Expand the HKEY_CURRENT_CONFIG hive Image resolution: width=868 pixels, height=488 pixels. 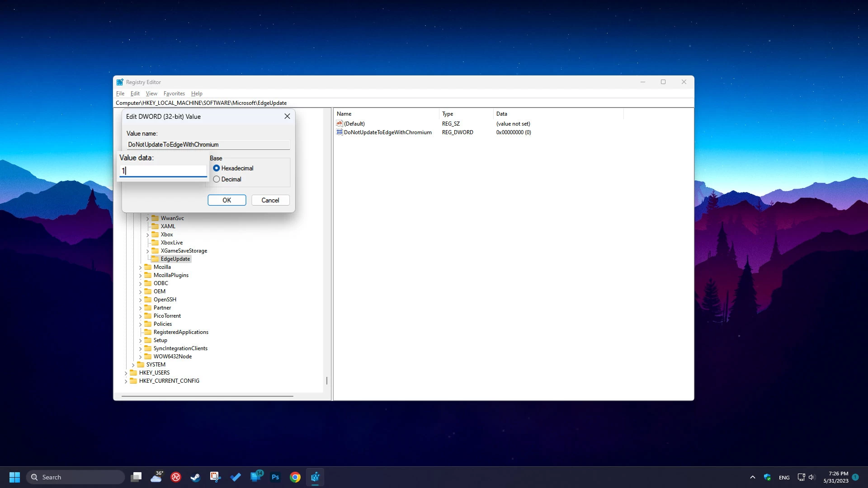[126, 381]
